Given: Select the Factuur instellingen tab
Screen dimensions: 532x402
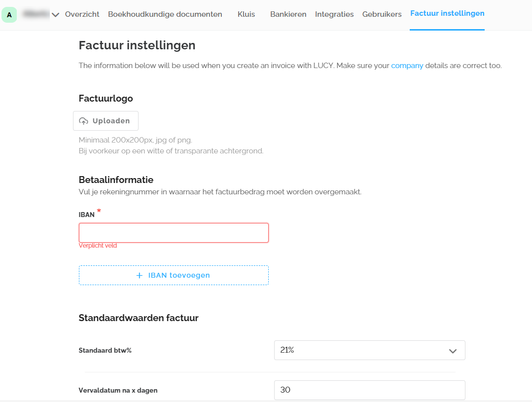Looking at the screenshot, I should coord(447,13).
